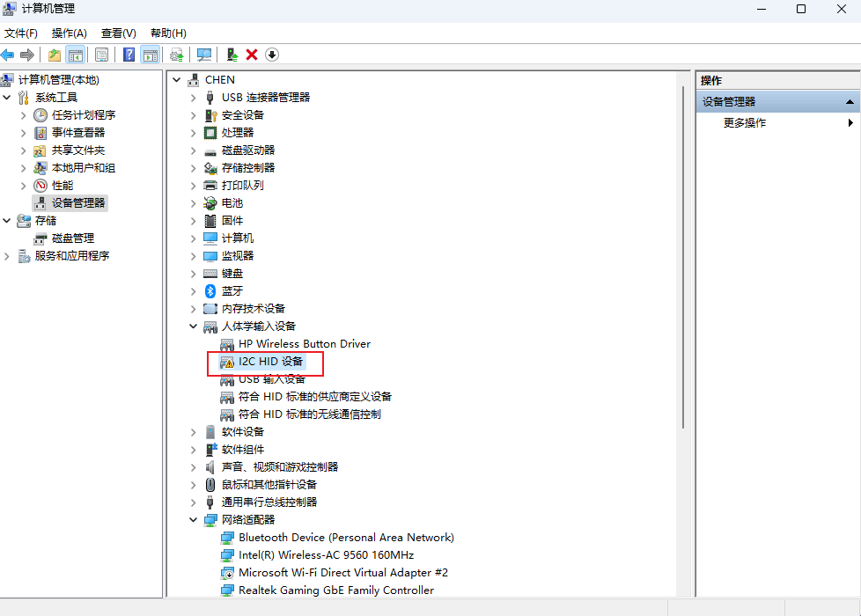Image resolution: width=861 pixels, height=616 pixels.
Task: Click the 存储控制器 icon
Action: (210, 168)
